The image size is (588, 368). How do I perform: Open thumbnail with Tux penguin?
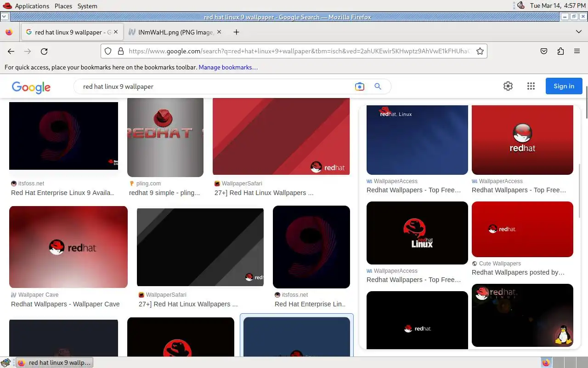[522, 316]
